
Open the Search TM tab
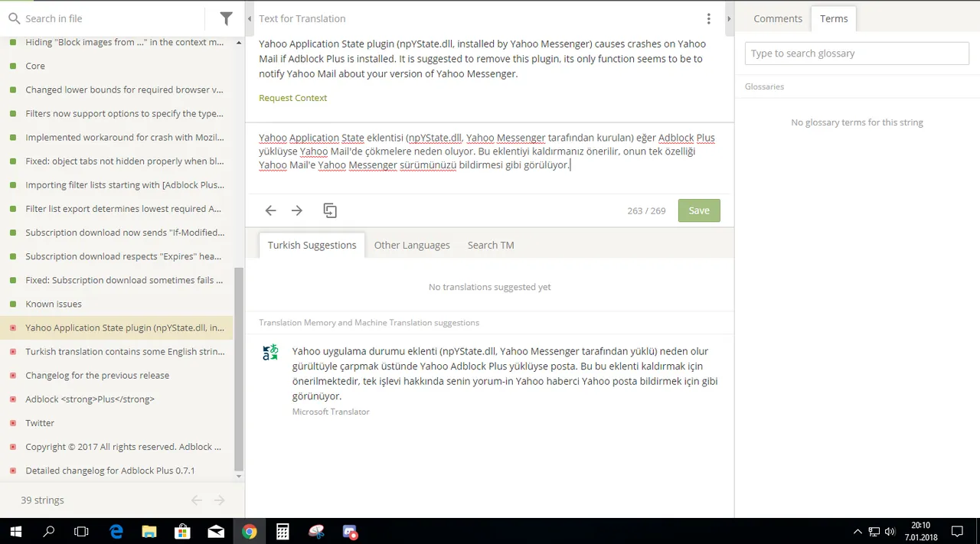(x=491, y=245)
